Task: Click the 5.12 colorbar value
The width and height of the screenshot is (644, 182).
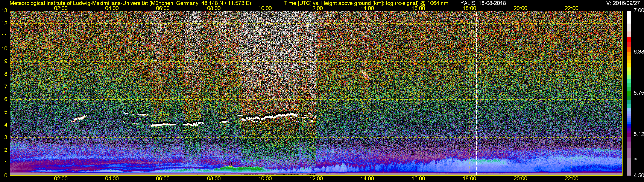Action: [x=639, y=134]
